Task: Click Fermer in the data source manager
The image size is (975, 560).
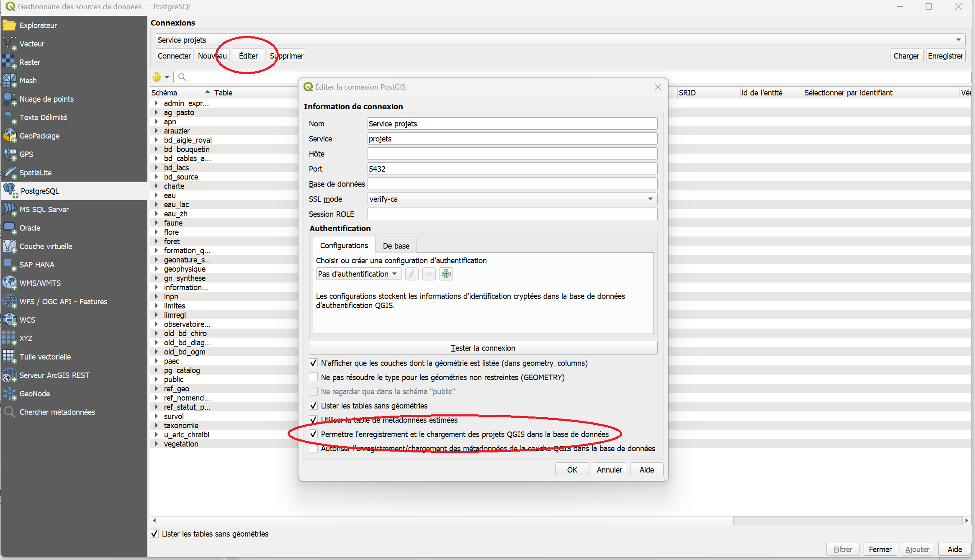Action: click(880, 549)
